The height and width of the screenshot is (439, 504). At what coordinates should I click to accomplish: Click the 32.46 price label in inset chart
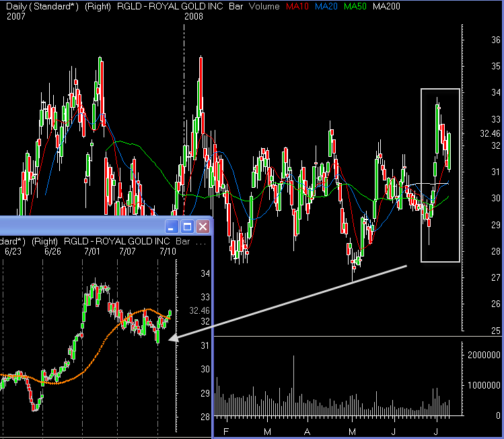pos(199,310)
